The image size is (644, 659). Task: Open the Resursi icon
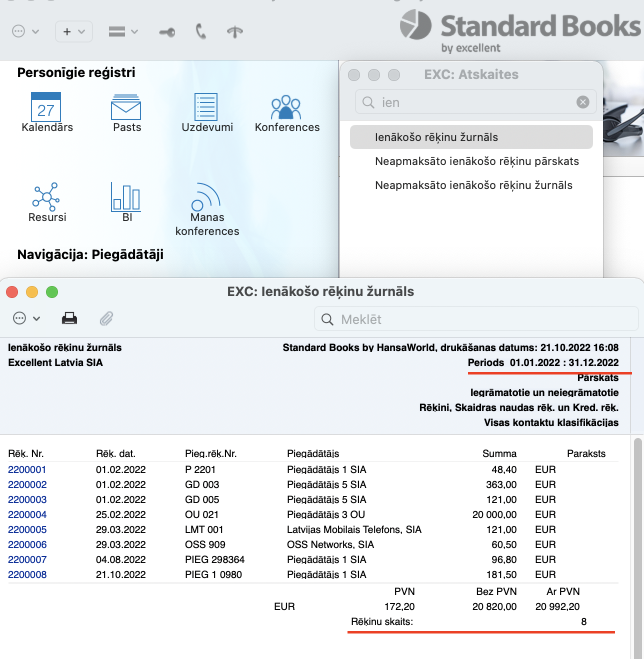pyautogui.click(x=46, y=196)
